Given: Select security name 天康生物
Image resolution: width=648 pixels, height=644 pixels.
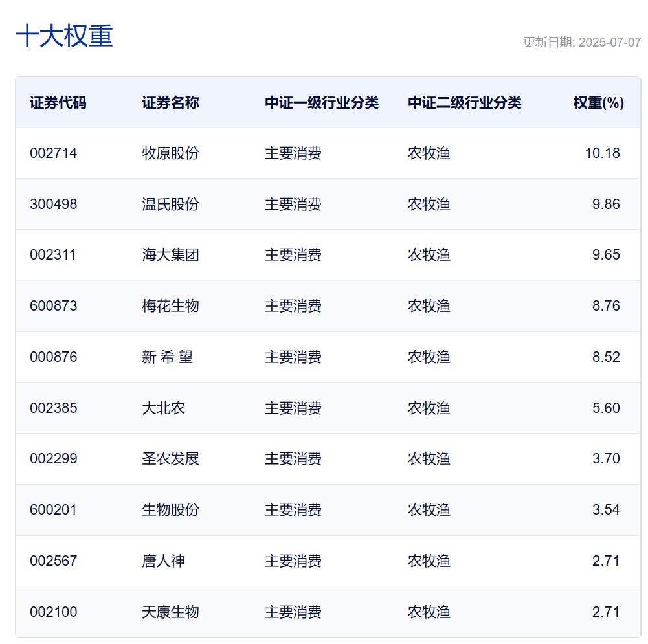Looking at the screenshot, I should pyautogui.click(x=171, y=612).
